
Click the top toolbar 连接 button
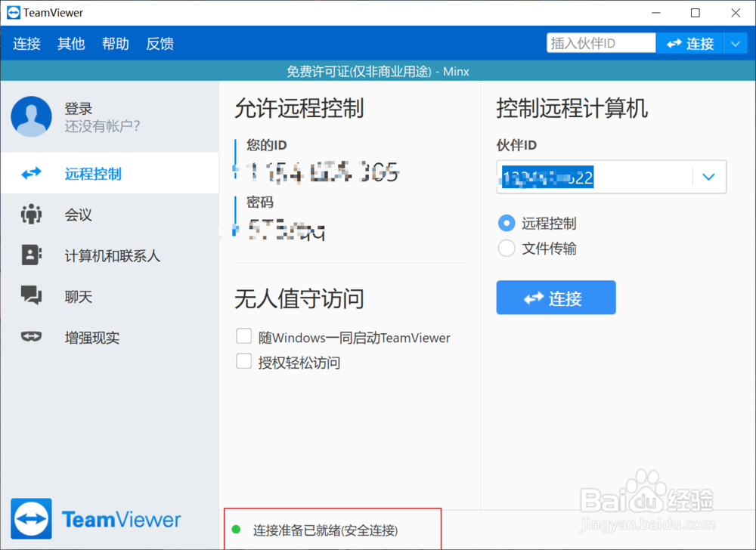(690, 44)
